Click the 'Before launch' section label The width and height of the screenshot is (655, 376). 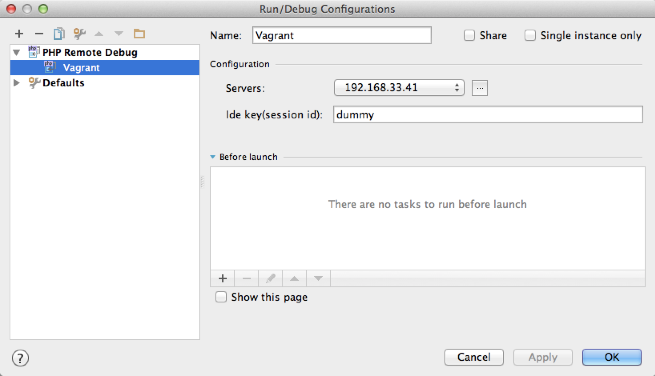[x=248, y=157]
